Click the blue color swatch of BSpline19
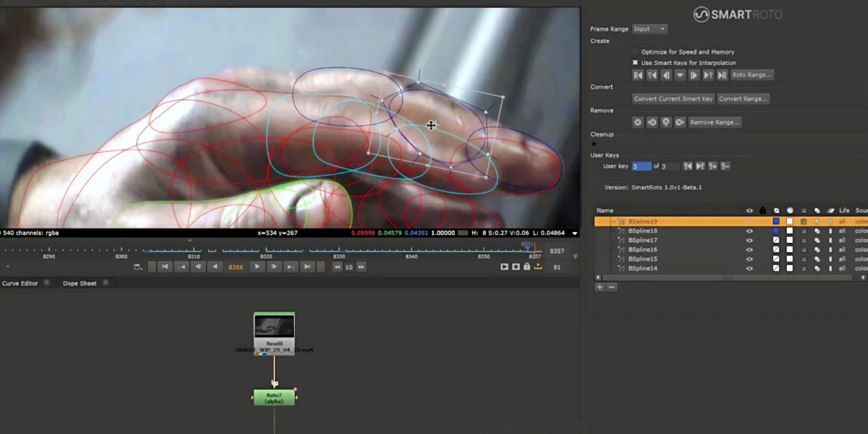The width and height of the screenshot is (868, 434). [776, 221]
